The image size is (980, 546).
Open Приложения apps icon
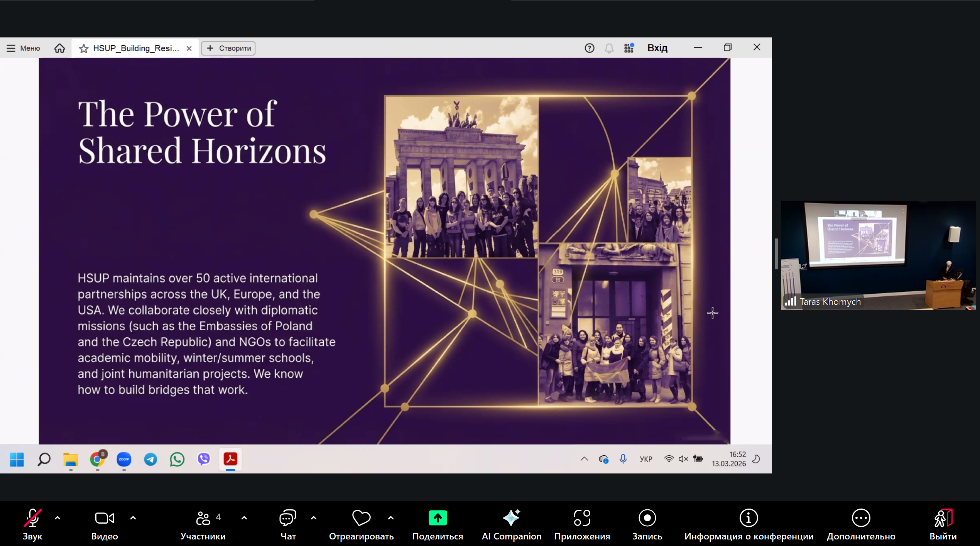(582, 518)
